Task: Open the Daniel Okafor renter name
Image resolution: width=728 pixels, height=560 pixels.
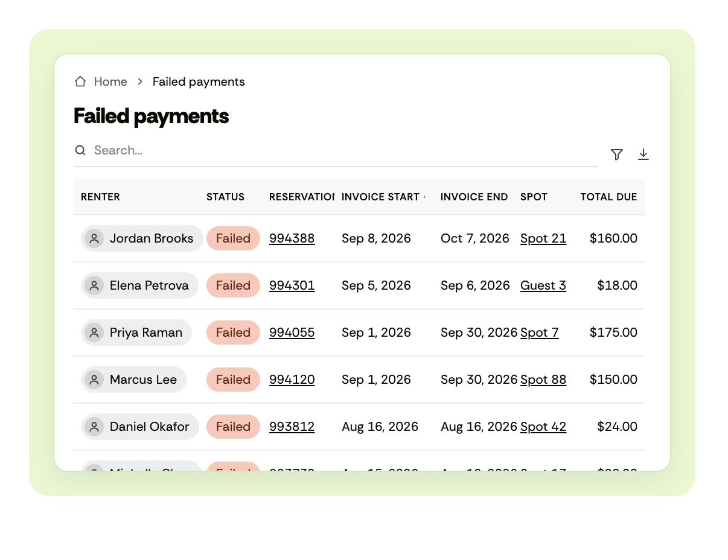Action: [150, 427]
